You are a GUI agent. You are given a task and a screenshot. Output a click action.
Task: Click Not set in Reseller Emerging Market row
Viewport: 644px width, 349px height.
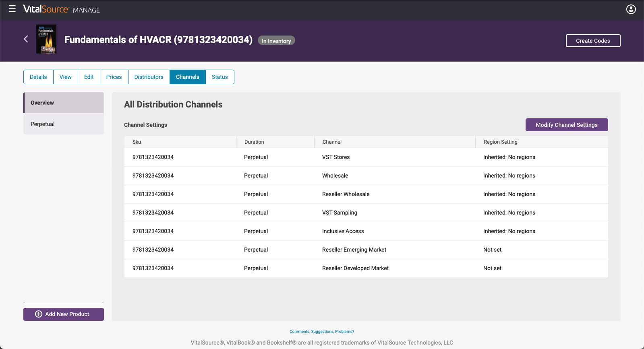pyautogui.click(x=492, y=250)
